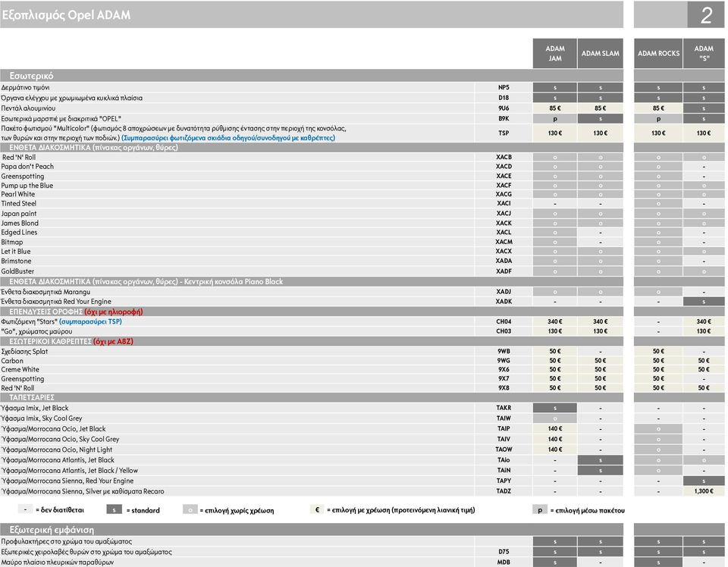Click the option code '9X8'
Image resolution: width=728 pixels, height=567 pixels.
tap(504, 388)
